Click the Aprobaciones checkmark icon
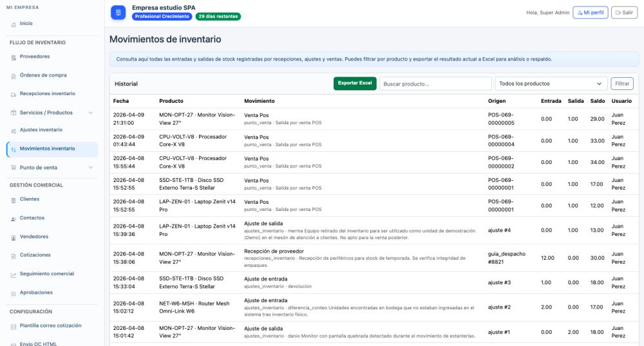 click(14, 293)
